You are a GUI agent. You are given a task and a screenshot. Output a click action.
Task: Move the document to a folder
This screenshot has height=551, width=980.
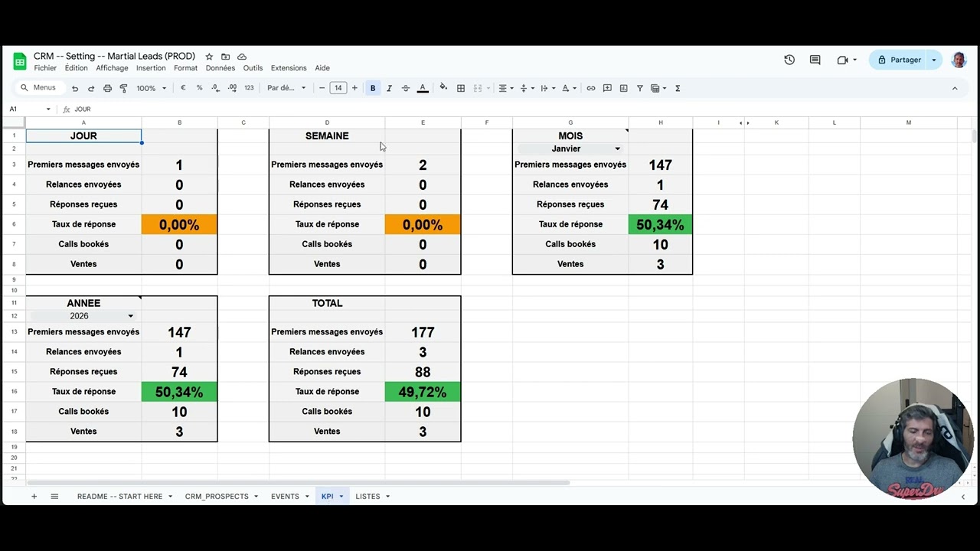tap(225, 57)
